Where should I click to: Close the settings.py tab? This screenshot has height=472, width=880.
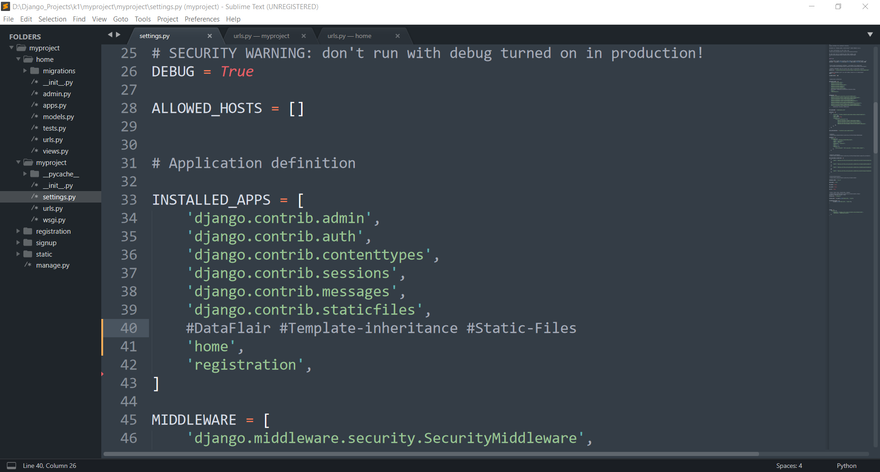pos(209,36)
